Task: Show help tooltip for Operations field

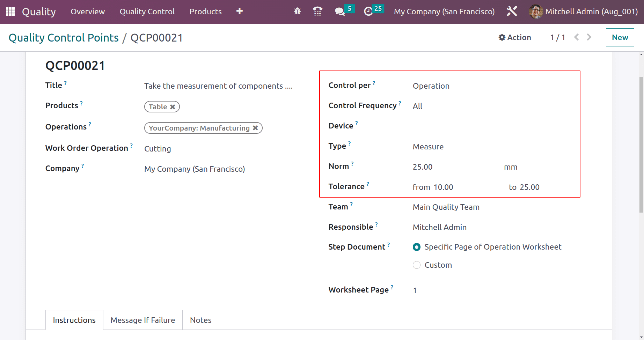Action: [90, 124]
